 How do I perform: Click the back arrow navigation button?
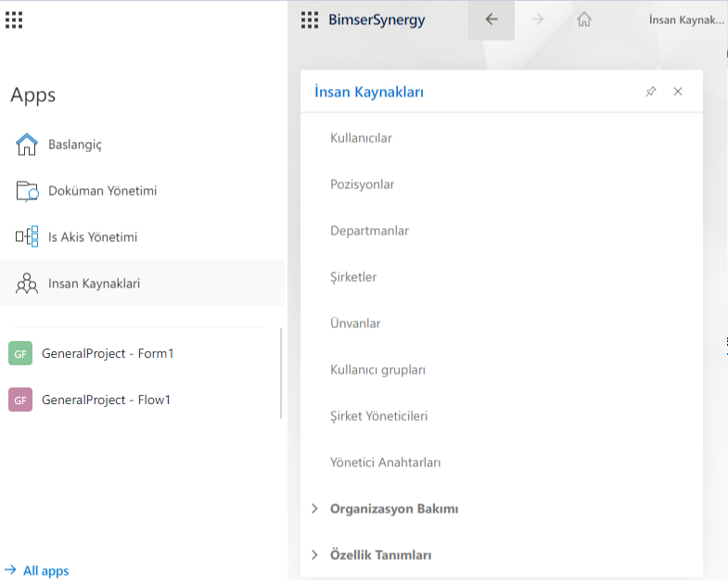pos(492,19)
